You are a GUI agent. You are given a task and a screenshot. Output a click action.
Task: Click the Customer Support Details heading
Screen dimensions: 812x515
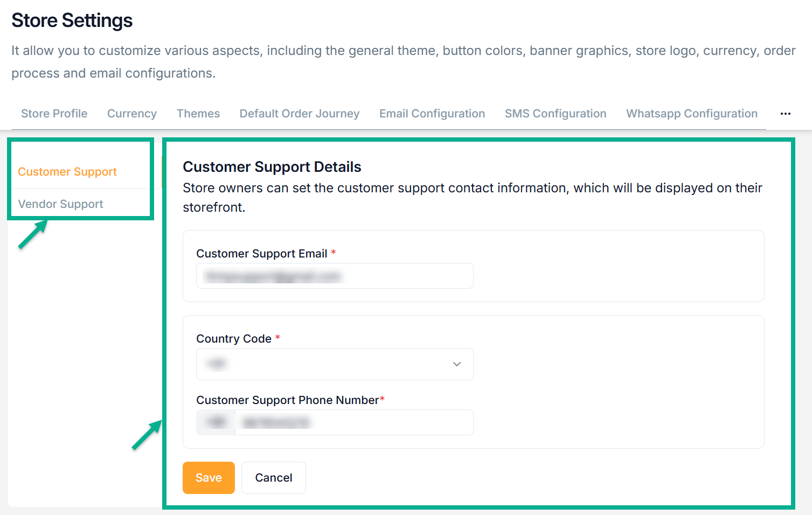pos(272,167)
